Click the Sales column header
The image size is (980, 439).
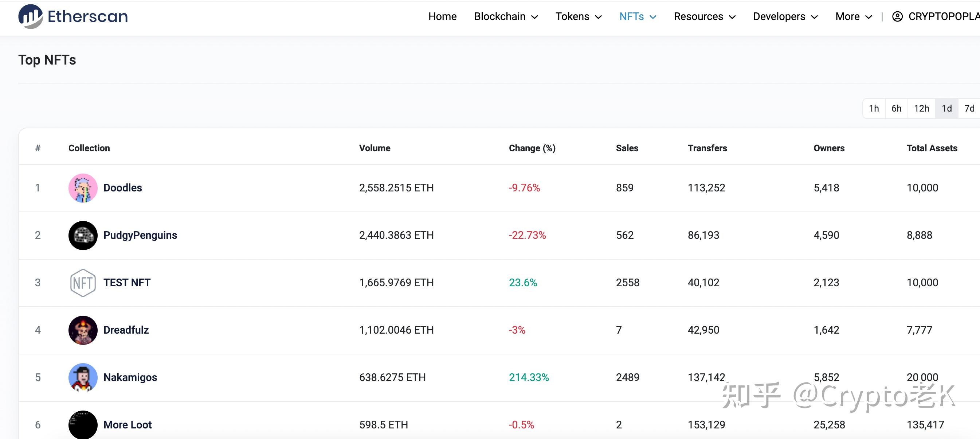[627, 148]
